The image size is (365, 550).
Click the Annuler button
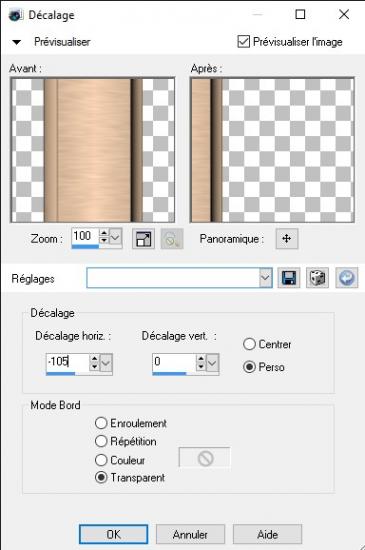click(190, 535)
